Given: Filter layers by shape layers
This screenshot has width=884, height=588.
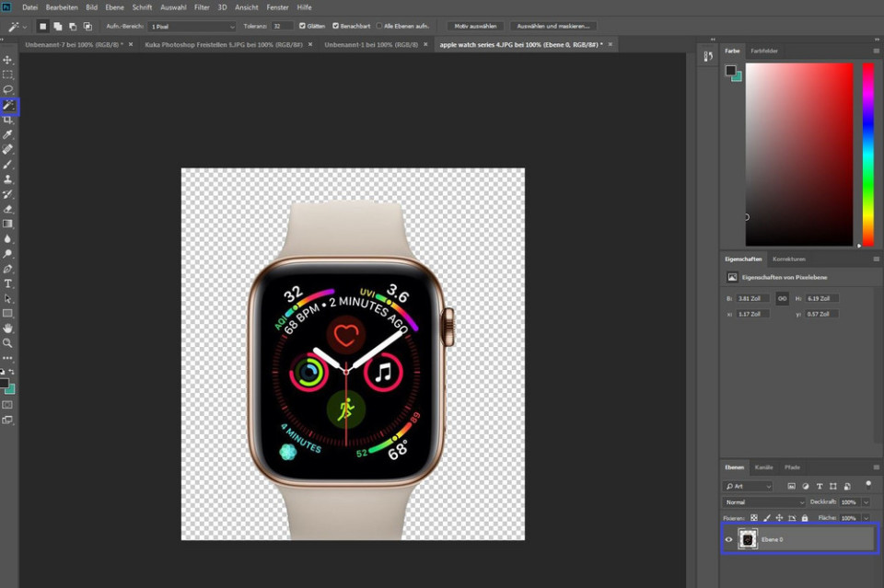Looking at the screenshot, I should [833, 486].
